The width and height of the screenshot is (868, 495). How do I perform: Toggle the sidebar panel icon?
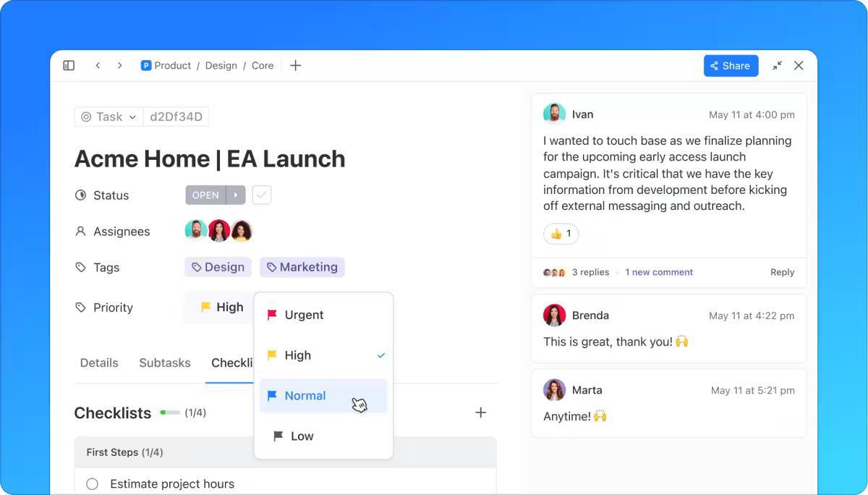click(69, 65)
